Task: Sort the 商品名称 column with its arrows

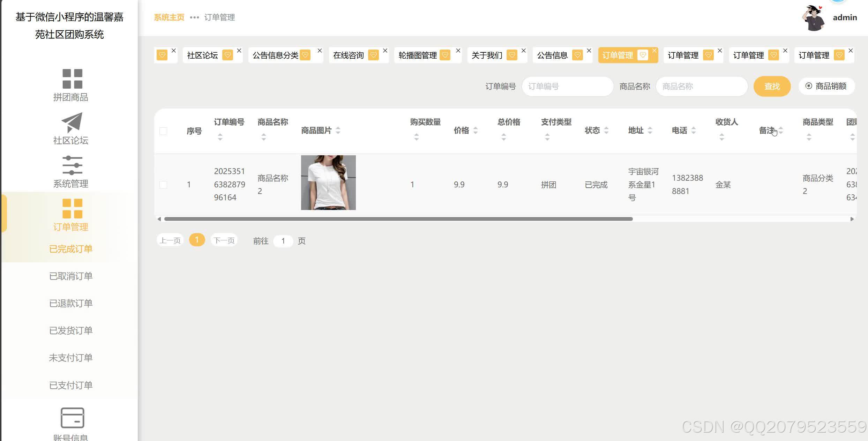Action: pyautogui.click(x=264, y=137)
